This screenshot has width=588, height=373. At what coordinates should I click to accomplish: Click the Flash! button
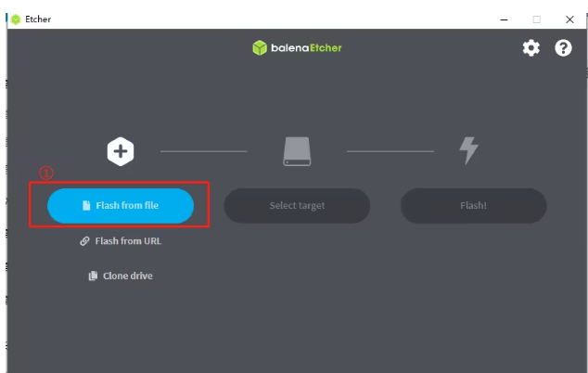click(473, 206)
